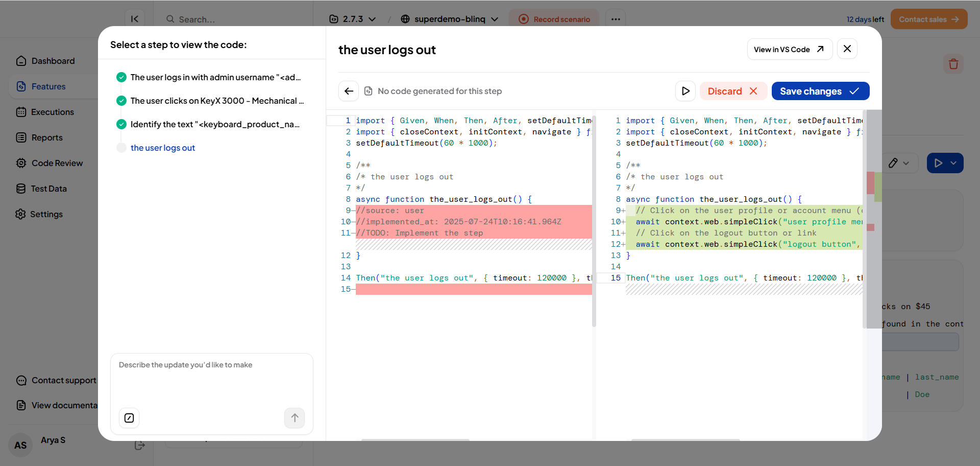Click the trash delete icon
Viewport: 980px width, 466px height.
tap(953, 64)
